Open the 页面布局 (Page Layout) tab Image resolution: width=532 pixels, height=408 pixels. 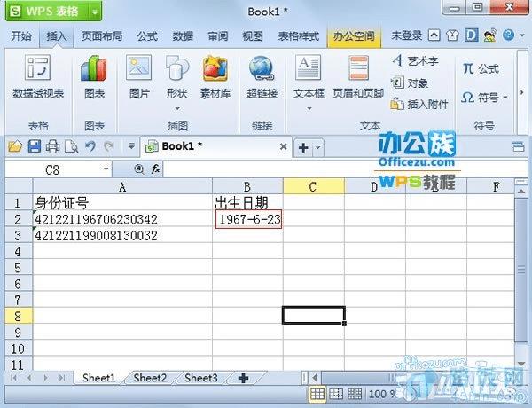click(102, 36)
